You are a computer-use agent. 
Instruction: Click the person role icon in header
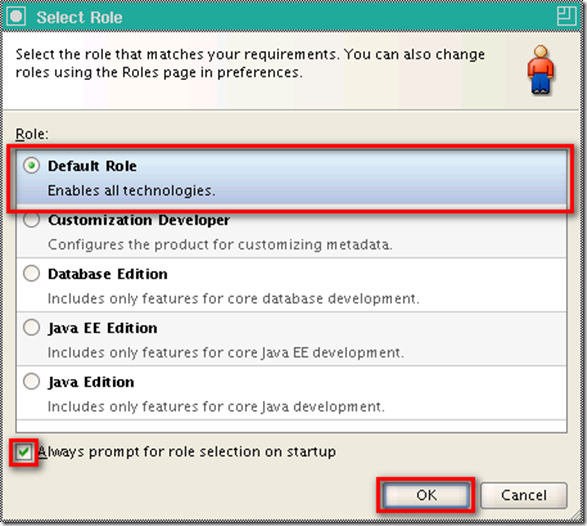pos(541,70)
